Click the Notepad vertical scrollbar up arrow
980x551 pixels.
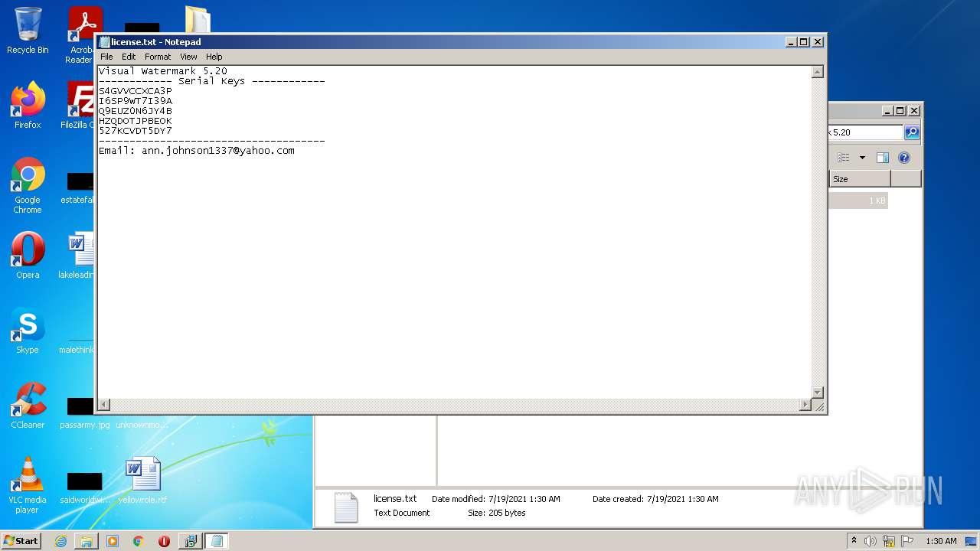[818, 72]
